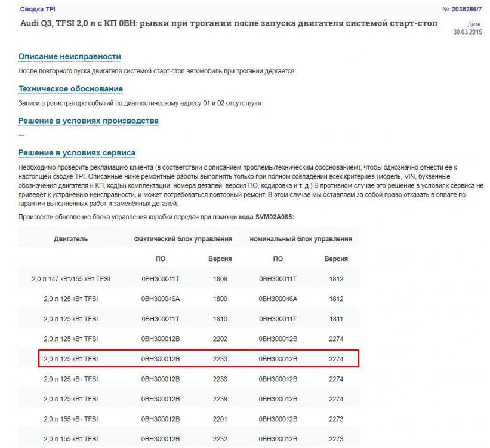Click the version 2202 cell
Viewport: 490px width, 448px height.
pos(220,339)
